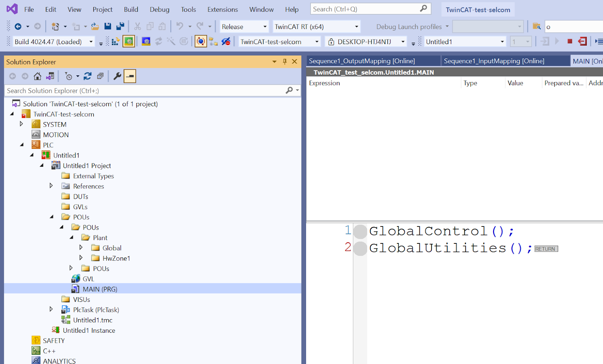Expand the SYSTEM tree node

pyautogui.click(x=21, y=124)
